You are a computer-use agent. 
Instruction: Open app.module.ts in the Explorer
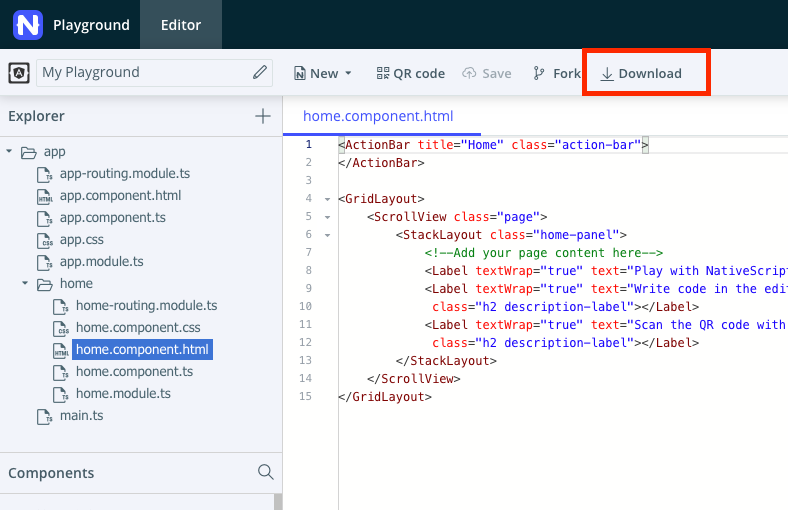(101, 262)
